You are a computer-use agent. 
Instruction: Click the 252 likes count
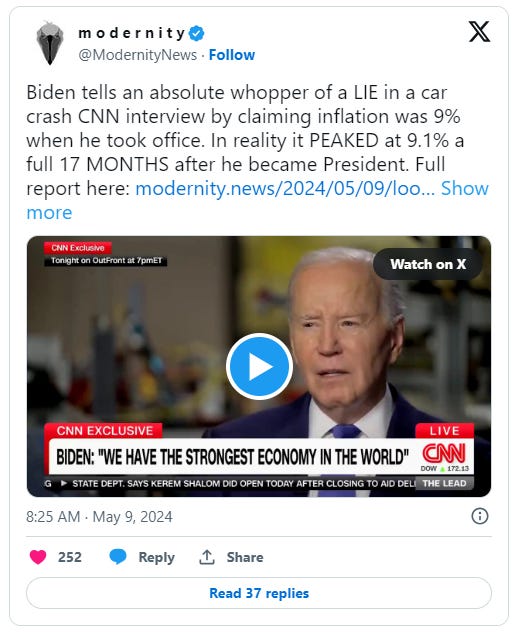coord(70,557)
